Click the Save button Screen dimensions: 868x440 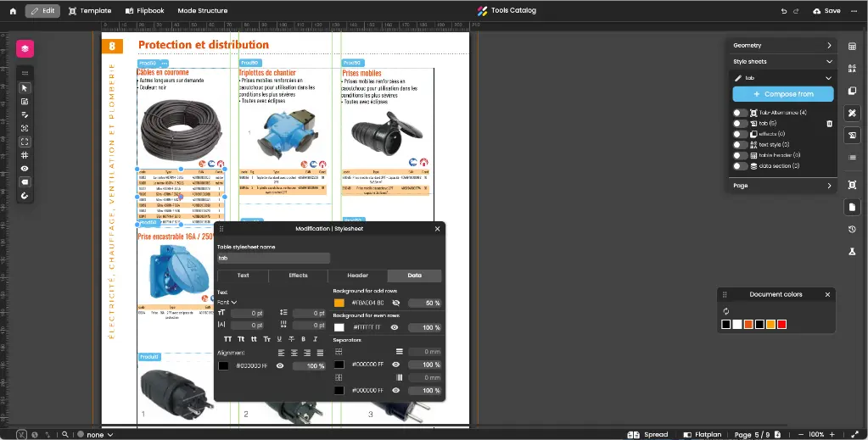(826, 11)
